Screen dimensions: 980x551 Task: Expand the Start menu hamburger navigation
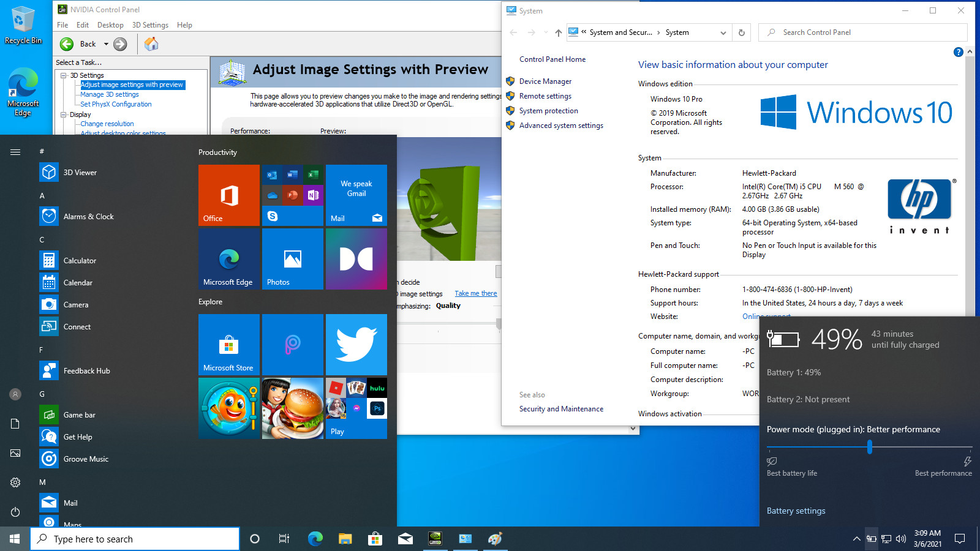pyautogui.click(x=15, y=152)
